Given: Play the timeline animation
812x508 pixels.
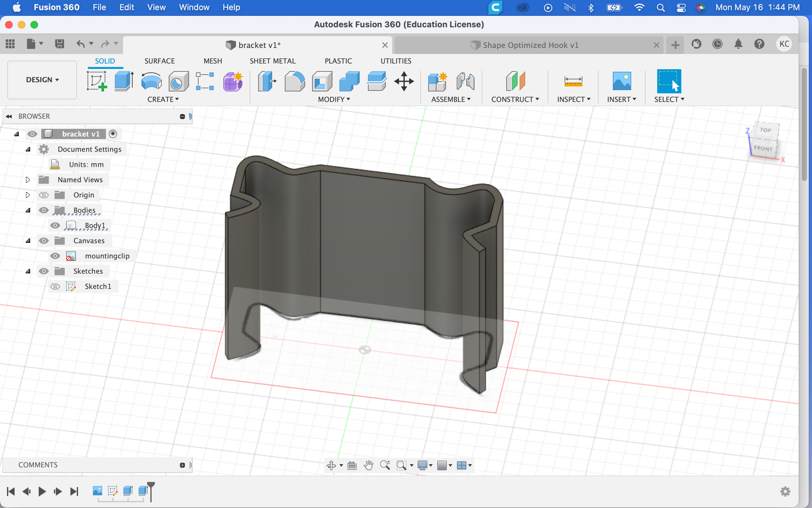Looking at the screenshot, I should click(x=42, y=491).
